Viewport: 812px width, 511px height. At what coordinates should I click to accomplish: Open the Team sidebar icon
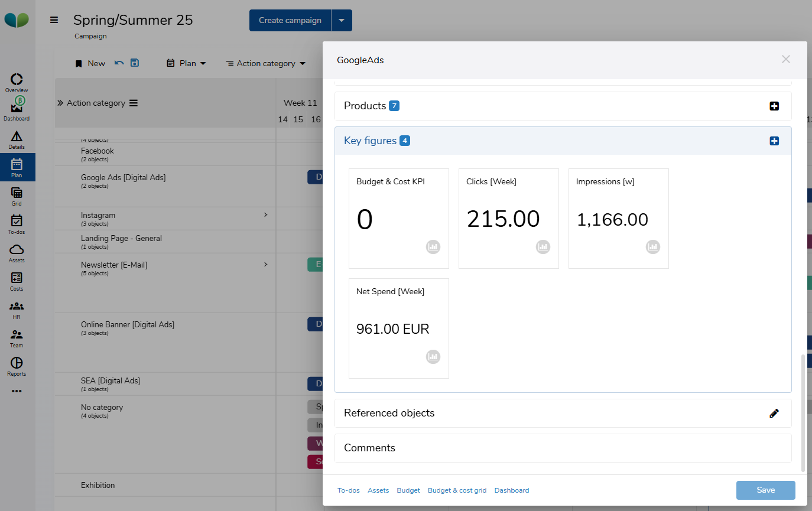coord(17,338)
